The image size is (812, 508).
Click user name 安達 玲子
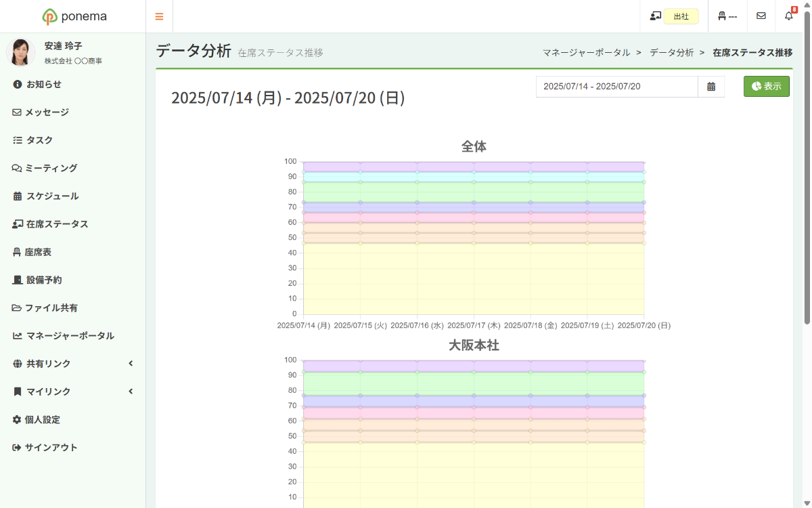63,46
